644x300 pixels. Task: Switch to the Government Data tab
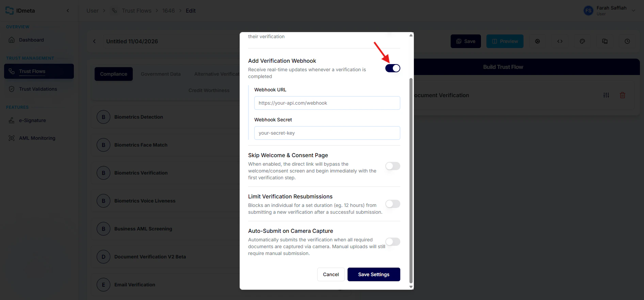[161, 74]
